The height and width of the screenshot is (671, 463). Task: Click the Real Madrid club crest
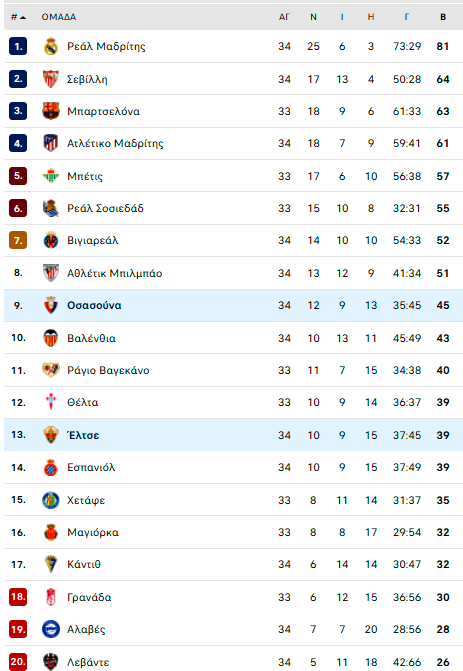pyautogui.click(x=50, y=46)
